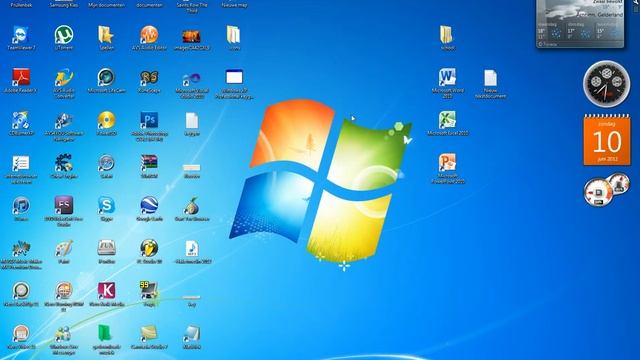Open the Nieuw tekstdocument file

click(490, 78)
